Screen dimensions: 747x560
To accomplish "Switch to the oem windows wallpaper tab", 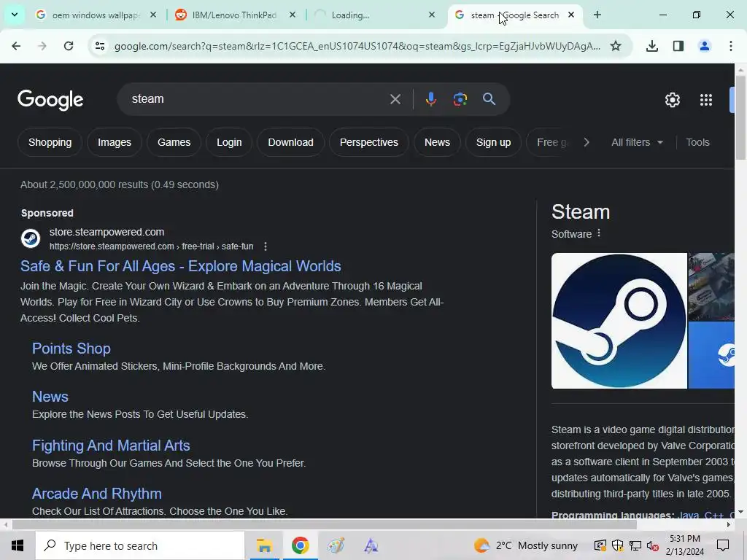I will click(x=96, y=15).
